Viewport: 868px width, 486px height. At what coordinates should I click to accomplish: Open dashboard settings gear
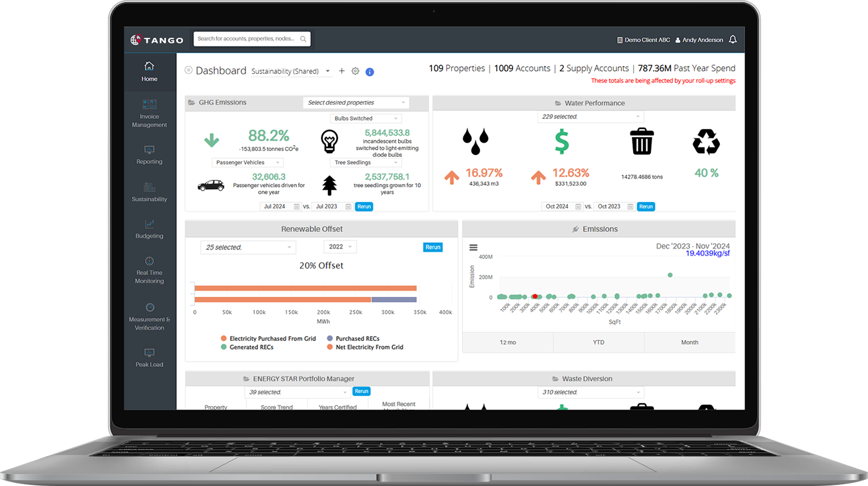tap(355, 71)
